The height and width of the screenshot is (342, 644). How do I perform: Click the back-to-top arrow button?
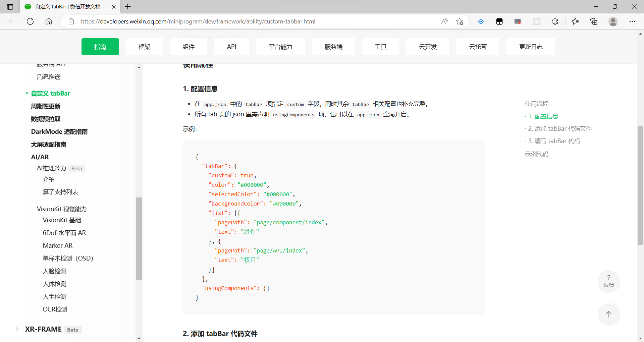click(x=609, y=314)
